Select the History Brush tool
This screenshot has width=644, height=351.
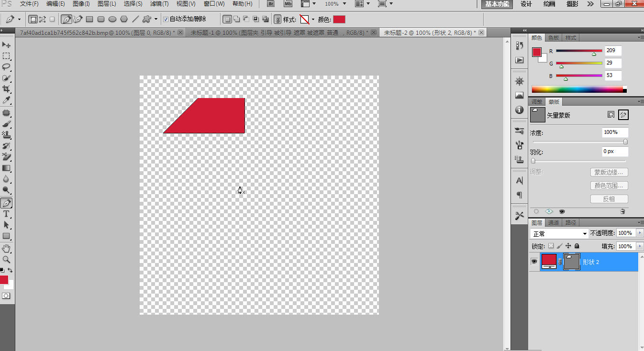tap(6, 146)
